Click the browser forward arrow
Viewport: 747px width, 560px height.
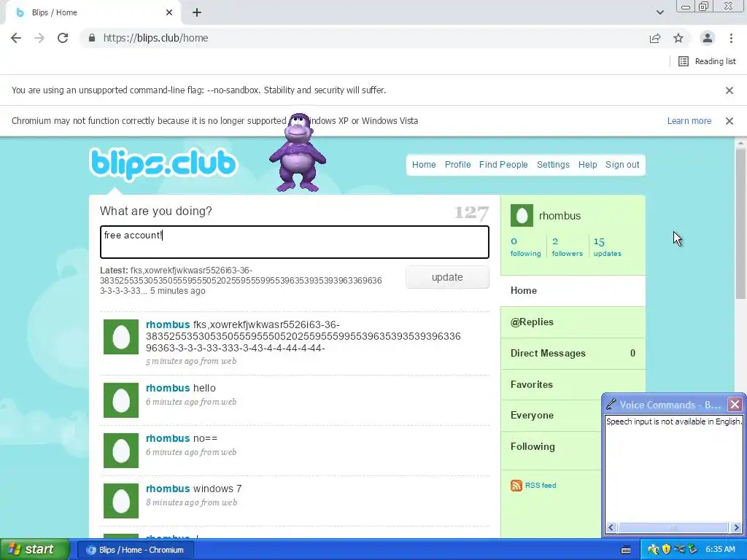[39, 38]
